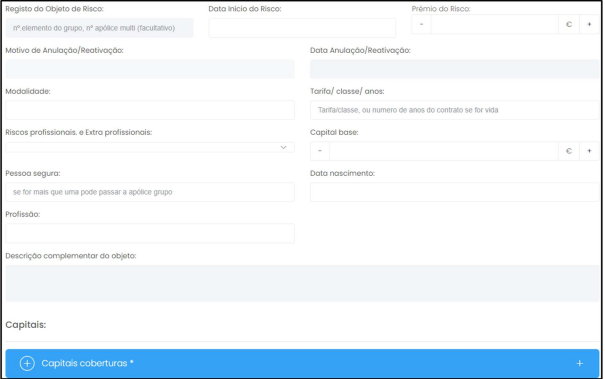
Task: Click the Data nascimento field
Action: coord(455,192)
